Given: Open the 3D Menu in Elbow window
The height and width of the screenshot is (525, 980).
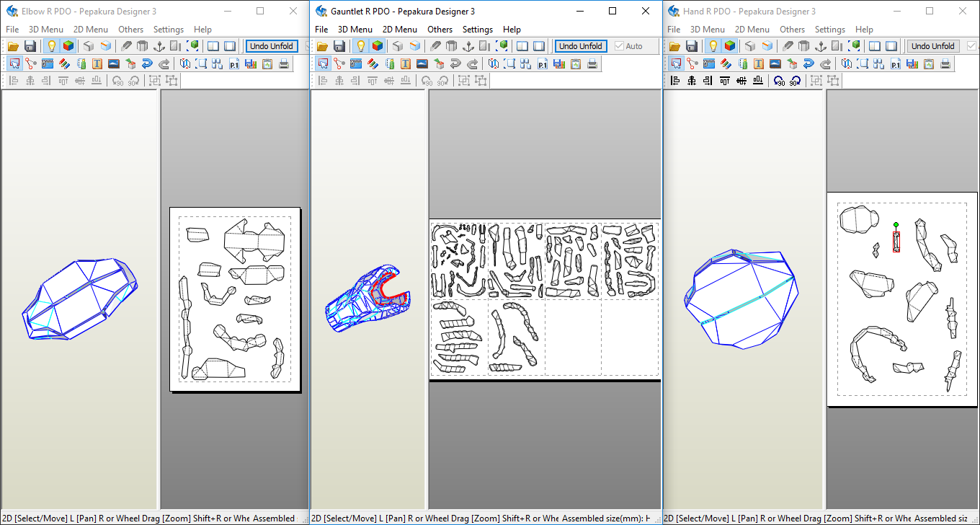Looking at the screenshot, I should point(46,30).
